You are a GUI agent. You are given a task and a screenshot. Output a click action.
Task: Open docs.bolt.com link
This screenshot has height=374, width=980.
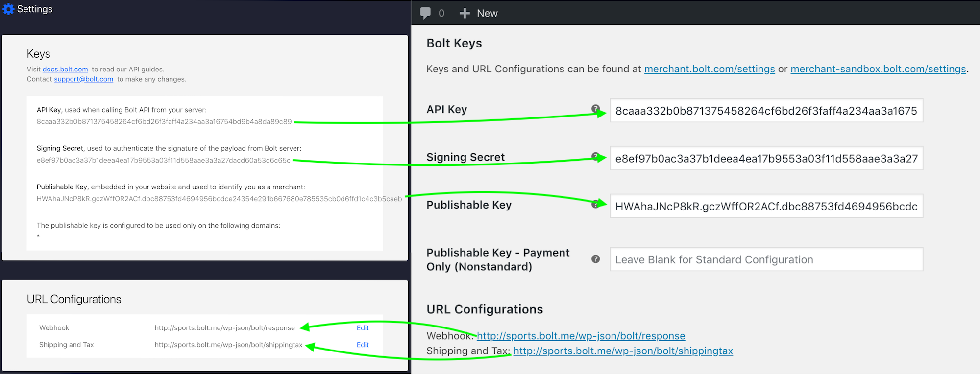tap(65, 70)
